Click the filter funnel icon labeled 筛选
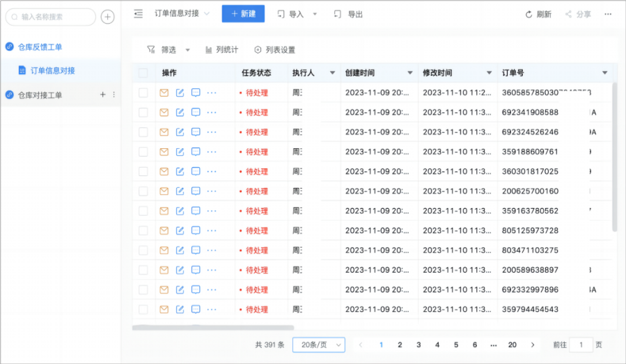626x364 pixels. tap(151, 49)
